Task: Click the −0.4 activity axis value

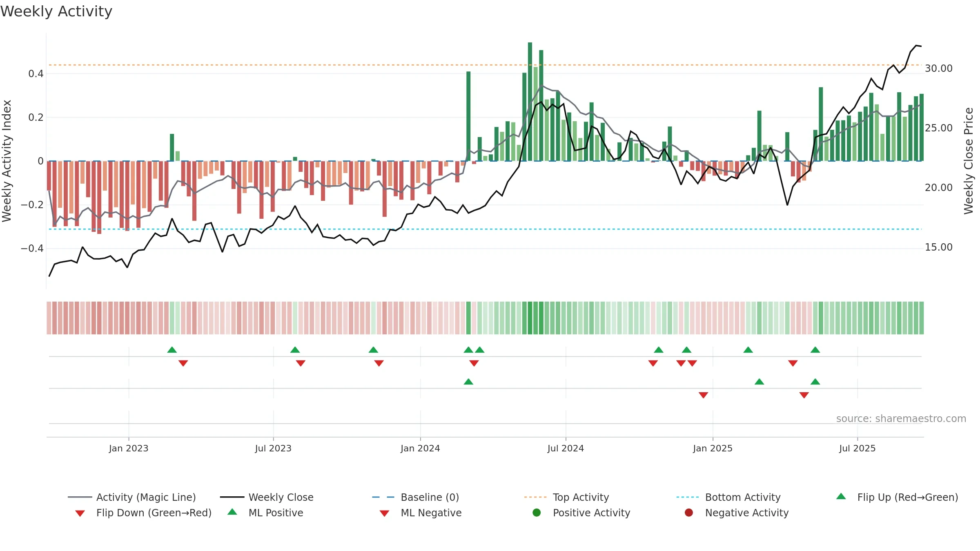Action: click(x=32, y=248)
